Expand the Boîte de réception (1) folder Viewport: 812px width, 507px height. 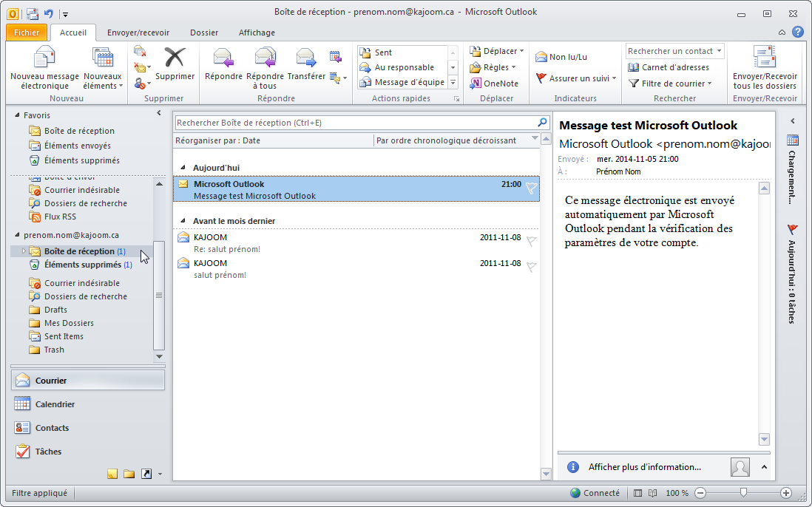click(x=24, y=251)
